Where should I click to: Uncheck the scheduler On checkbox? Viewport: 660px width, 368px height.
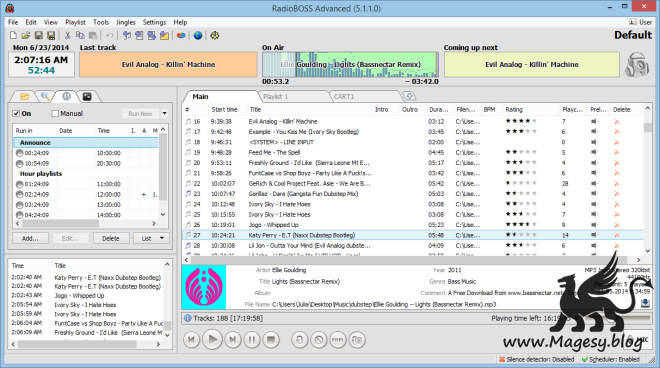click(16, 114)
